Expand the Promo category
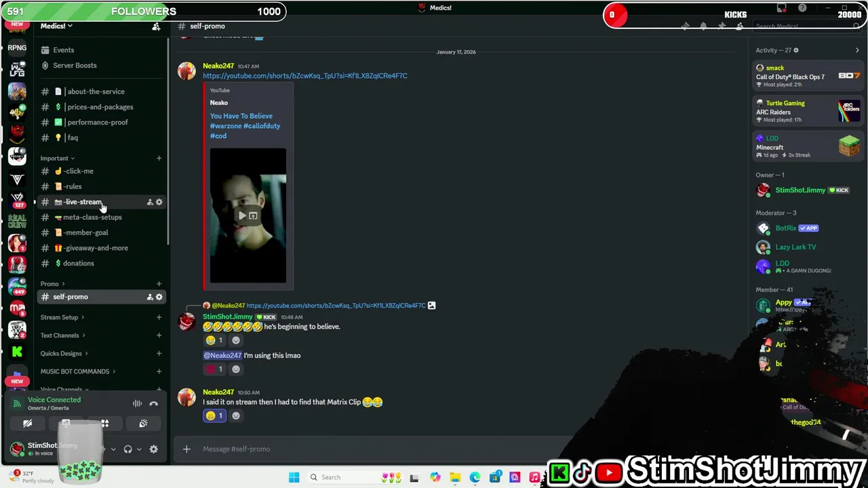The image size is (868, 488). click(x=53, y=284)
